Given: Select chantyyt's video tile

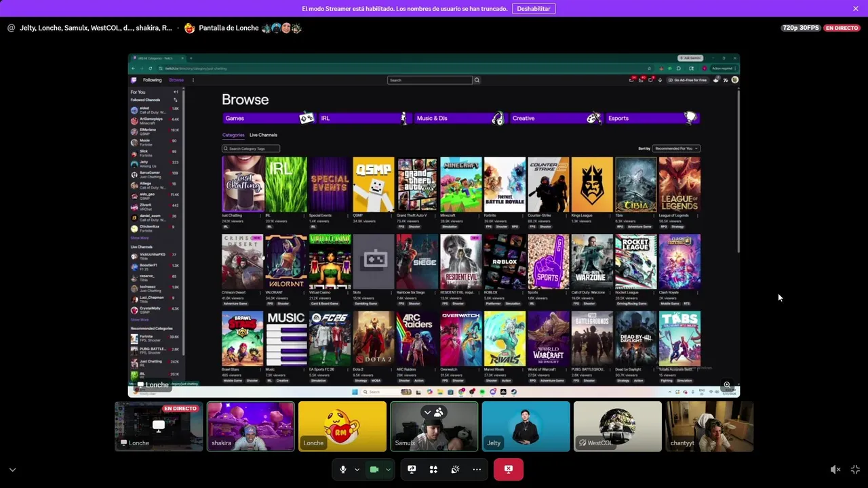Looking at the screenshot, I should coord(709,426).
